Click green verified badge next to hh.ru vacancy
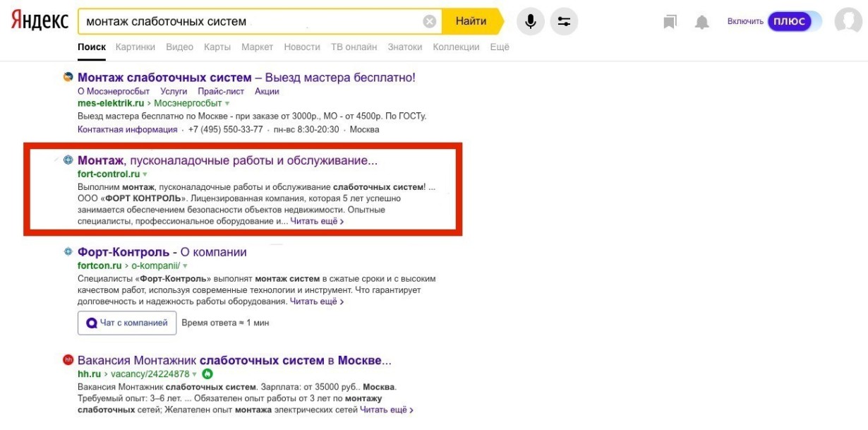The width and height of the screenshot is (868, 430). [x=207, y=374]
